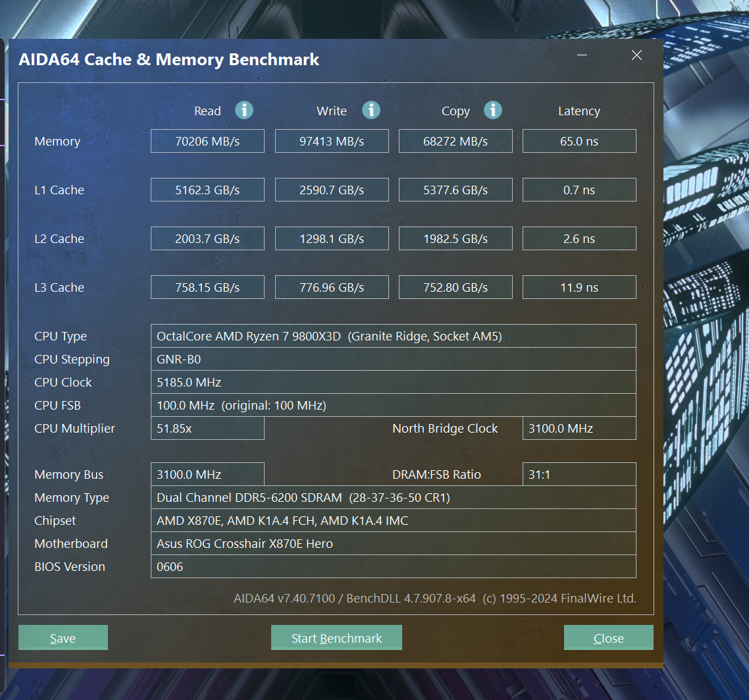
Task: Click the CPU Type field Ryzen 7 9800X3D
Action: tap(393, 336)
